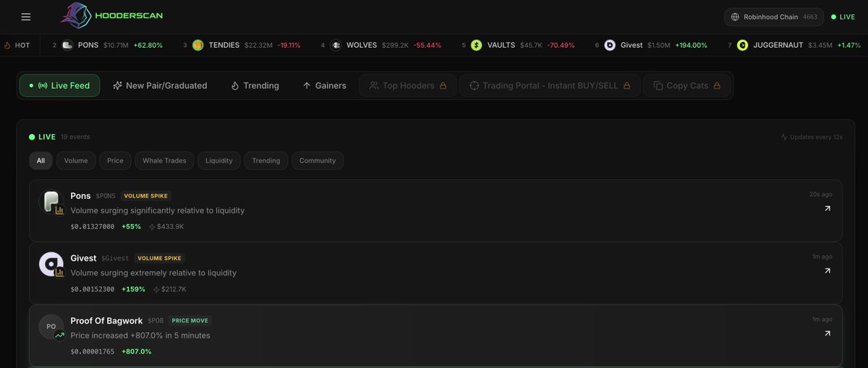Viewport: 868px width, 368px height.
Task: Click the Pons avatar in the feed
Action: 51,202
